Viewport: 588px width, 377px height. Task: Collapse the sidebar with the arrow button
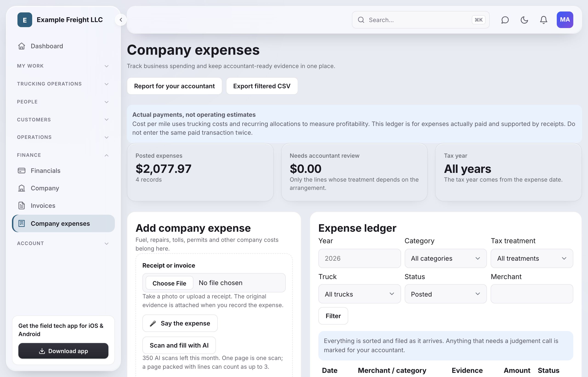tap(121, 20)
